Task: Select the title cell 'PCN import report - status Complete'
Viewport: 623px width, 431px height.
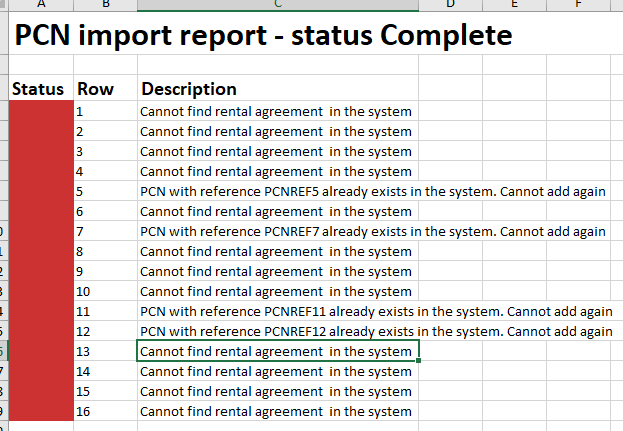Action: point(263,35)
